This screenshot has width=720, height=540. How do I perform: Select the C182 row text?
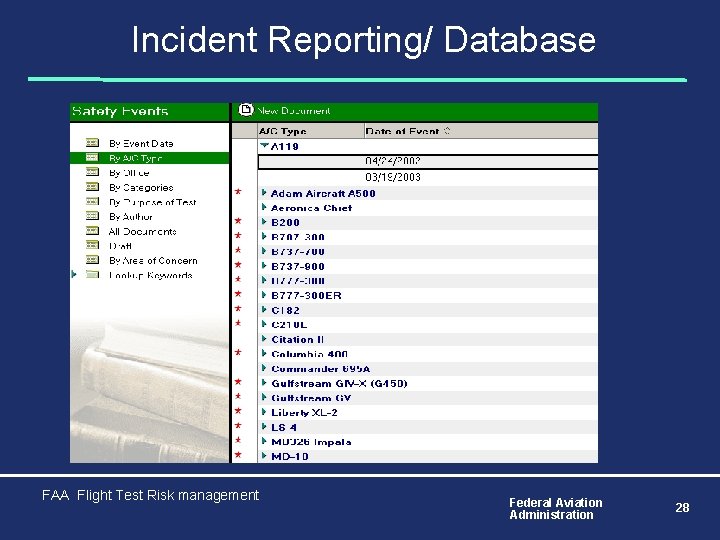[x=285, y=310]
